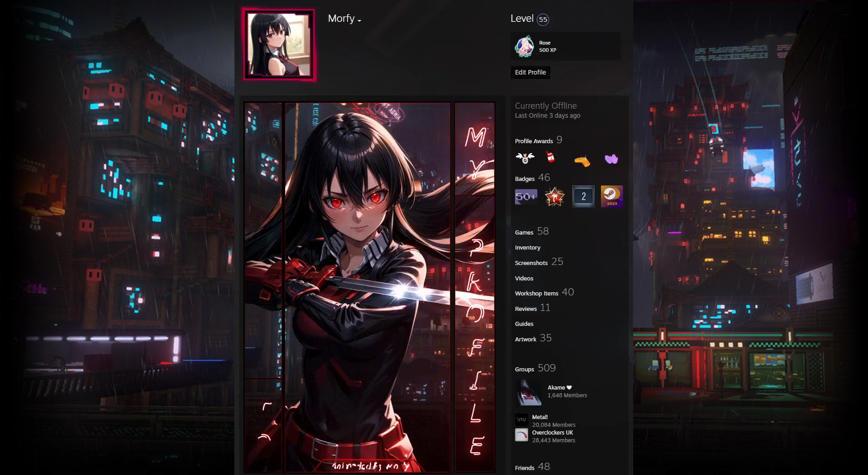Expand the Morfy name dropdown arrow

[x=359, y=20]
